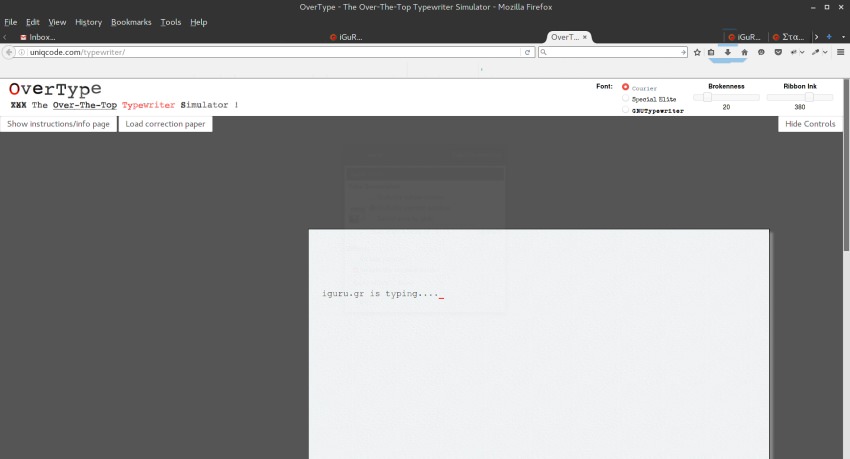850x459 pixels.
Task: Click the Hide Controls button
Action: pos(810,124)
